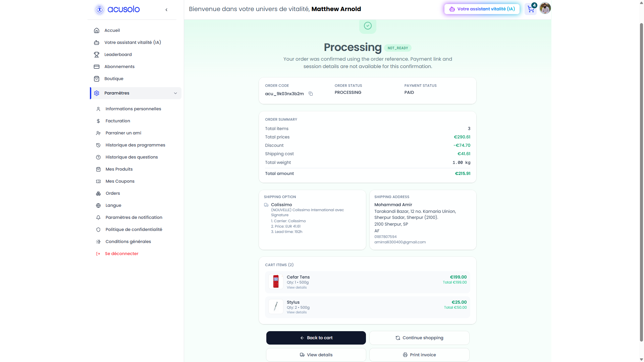Image resolution: width=644 pixels, height=362 pixels.
Task: Click the green order confirmation check icon
Action: pos(368,26)
